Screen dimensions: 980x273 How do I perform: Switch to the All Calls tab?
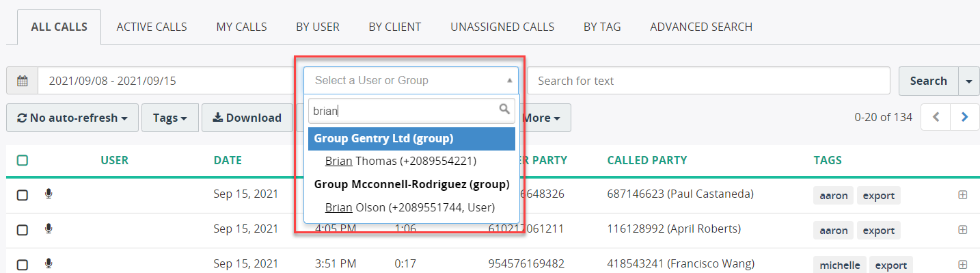tap(59, 27)
